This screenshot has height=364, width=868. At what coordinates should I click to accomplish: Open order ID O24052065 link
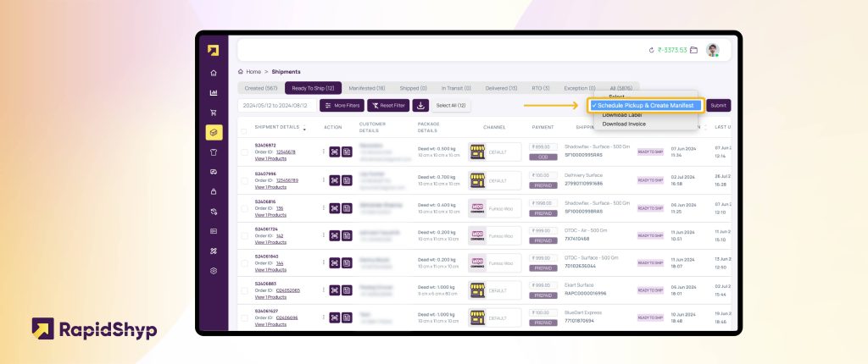tap(288, 290)
